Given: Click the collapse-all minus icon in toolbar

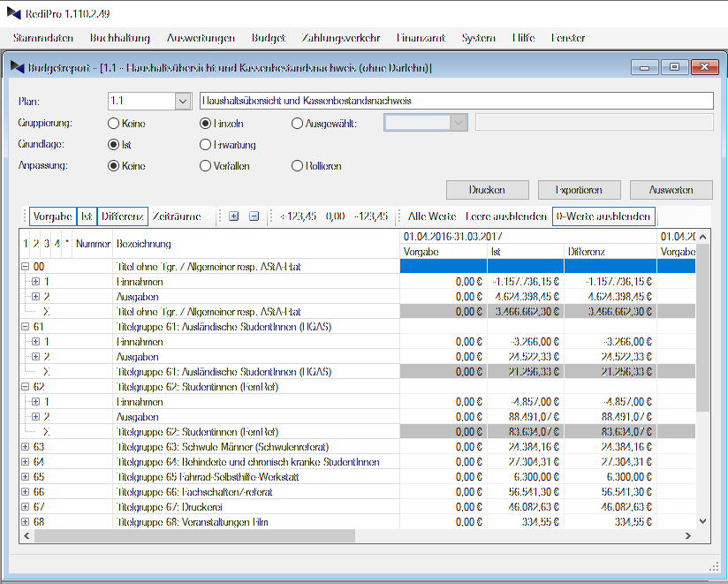Looking at the screenshot, I should pyautogui.click(x=254, y=216).
